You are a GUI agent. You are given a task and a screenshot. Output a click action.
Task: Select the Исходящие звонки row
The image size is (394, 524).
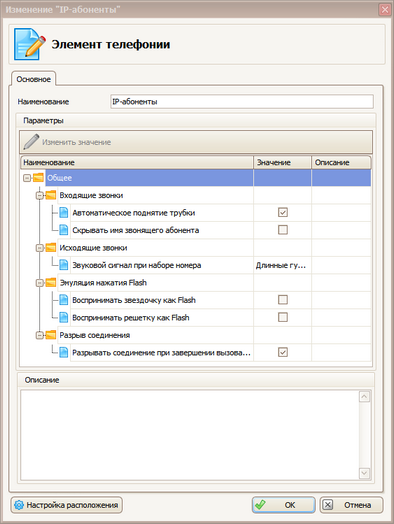[x=196, y=248]
